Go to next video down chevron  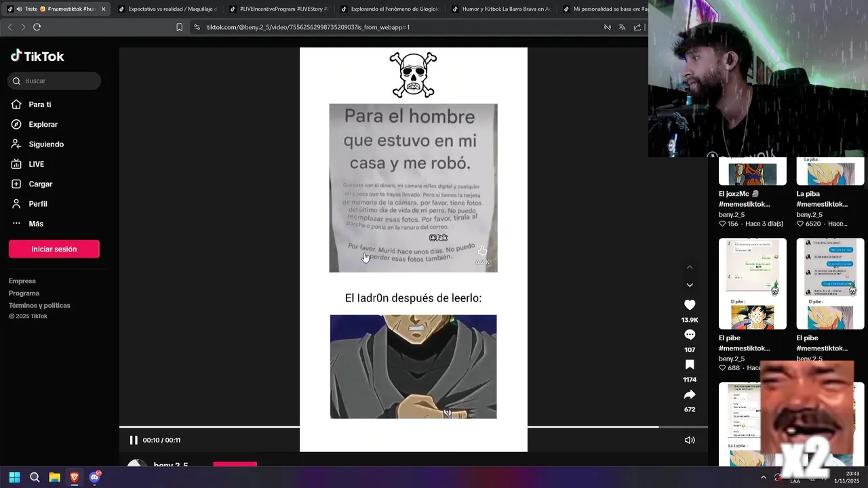point(690,285)
